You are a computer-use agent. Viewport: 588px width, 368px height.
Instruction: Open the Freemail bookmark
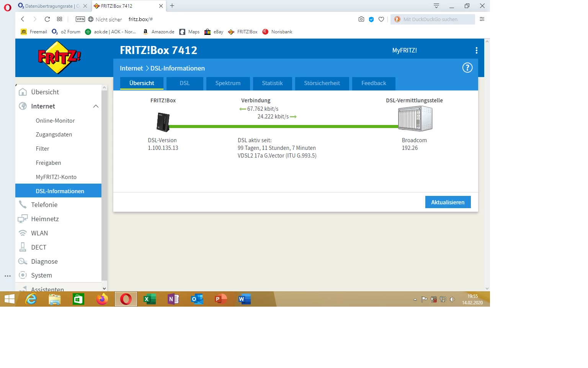[x=34, y=32]
